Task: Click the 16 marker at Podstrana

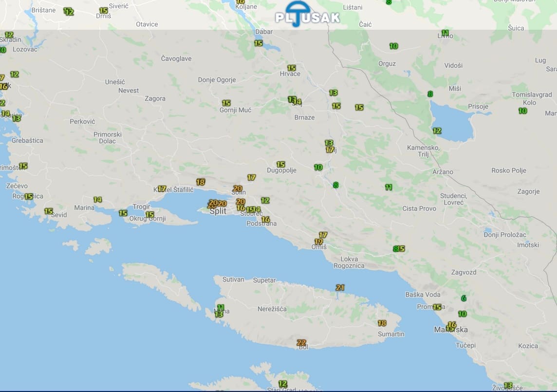Action: [265, 219]
